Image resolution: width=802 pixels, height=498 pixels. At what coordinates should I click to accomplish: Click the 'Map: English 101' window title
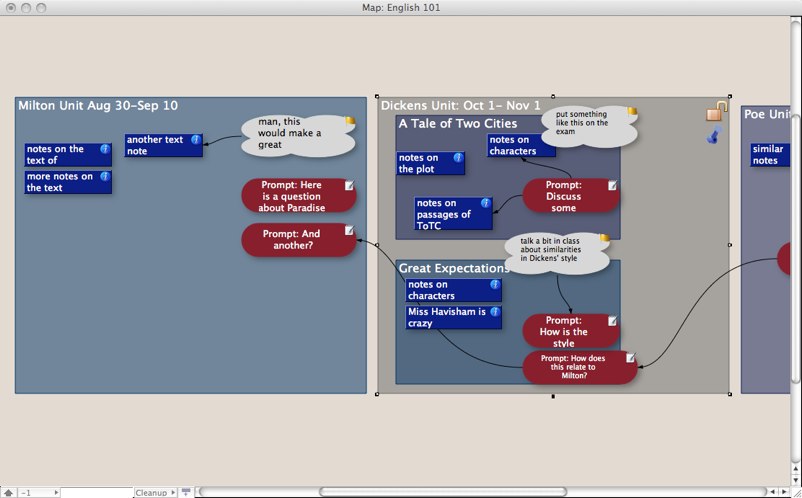point(401,7)
